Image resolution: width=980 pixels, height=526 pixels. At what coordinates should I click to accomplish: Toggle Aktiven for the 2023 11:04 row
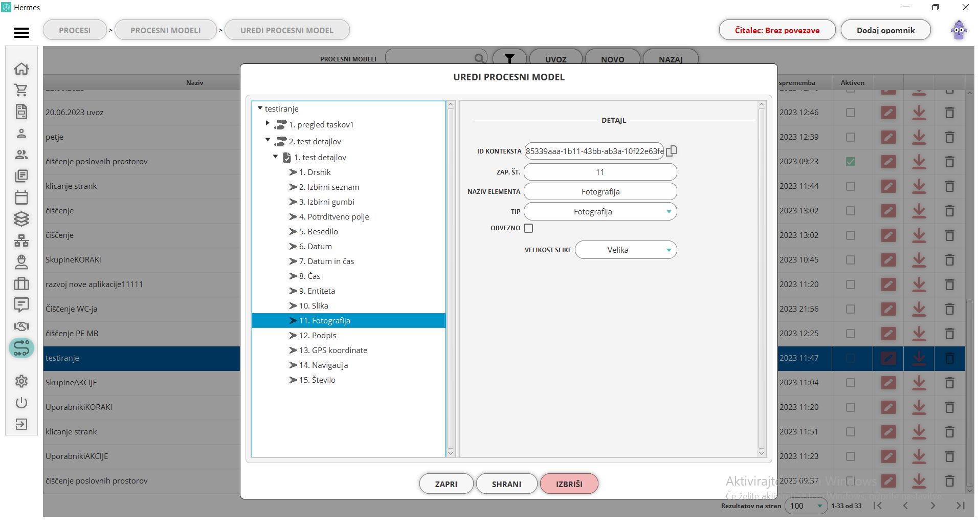click(851, 383)
